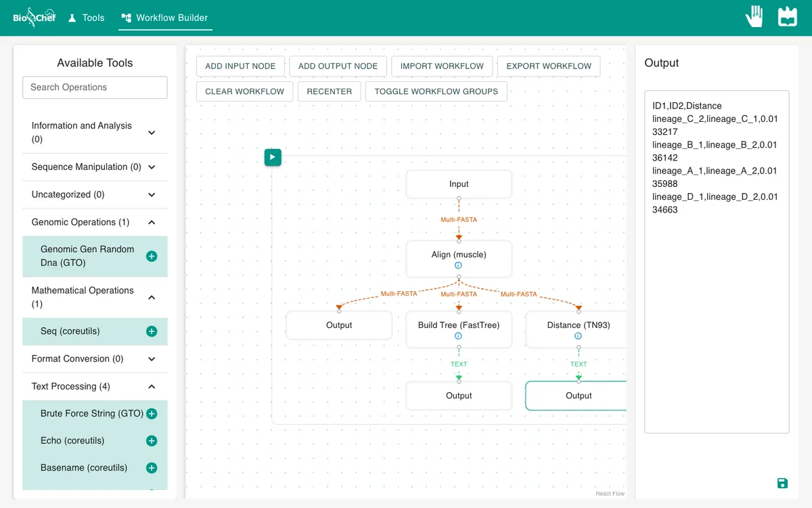This screenshot has width=812, height=508.
Task: Add the Basename (coreutils) tool
Action: point(152,468)
